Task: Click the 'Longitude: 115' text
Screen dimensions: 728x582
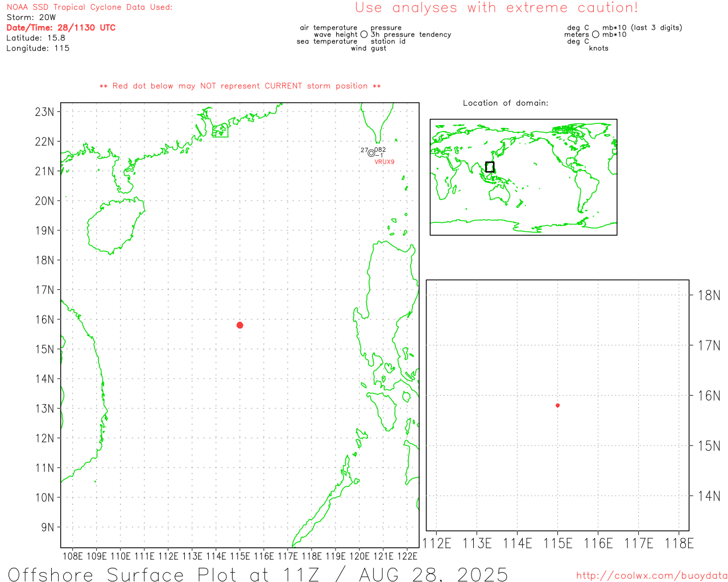Action: pos(38,48)
